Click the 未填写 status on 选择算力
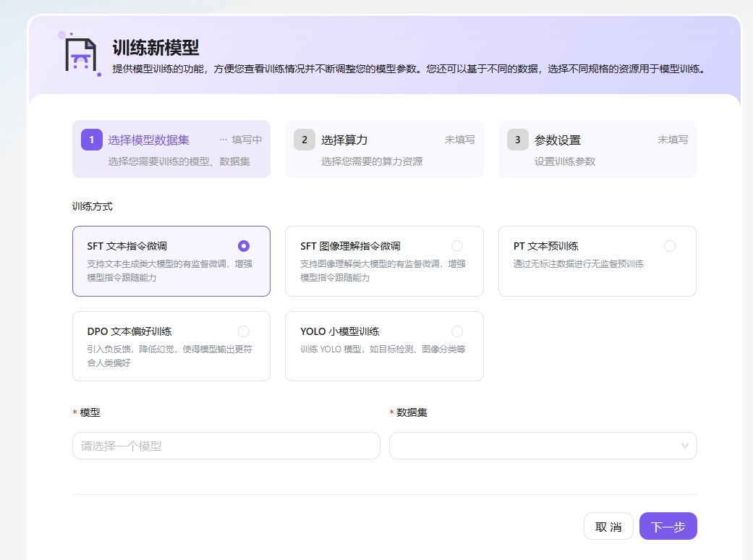 click(x=459, y=140)
